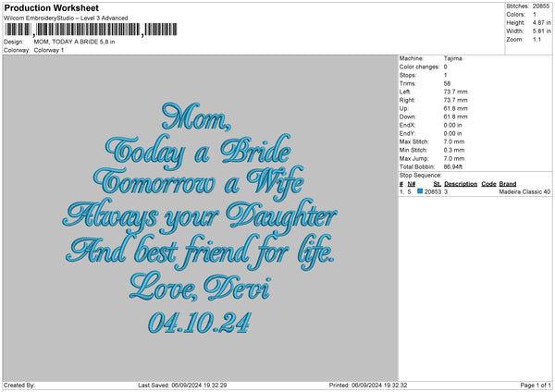The image size is (555, 392).
Task: Click the Machine value Tajima
Action: 452,58
